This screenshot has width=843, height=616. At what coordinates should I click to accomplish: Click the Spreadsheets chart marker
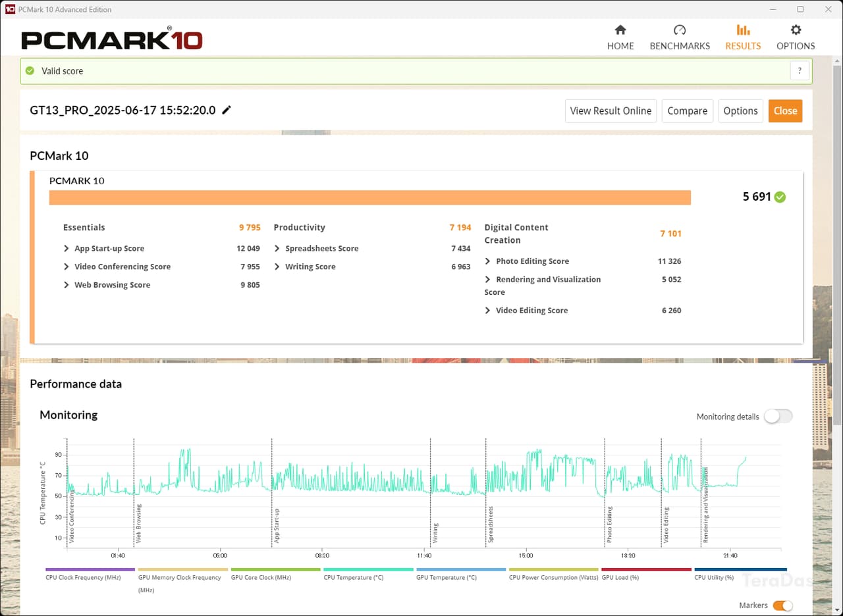pyautogui.click(x=491, y=525)
